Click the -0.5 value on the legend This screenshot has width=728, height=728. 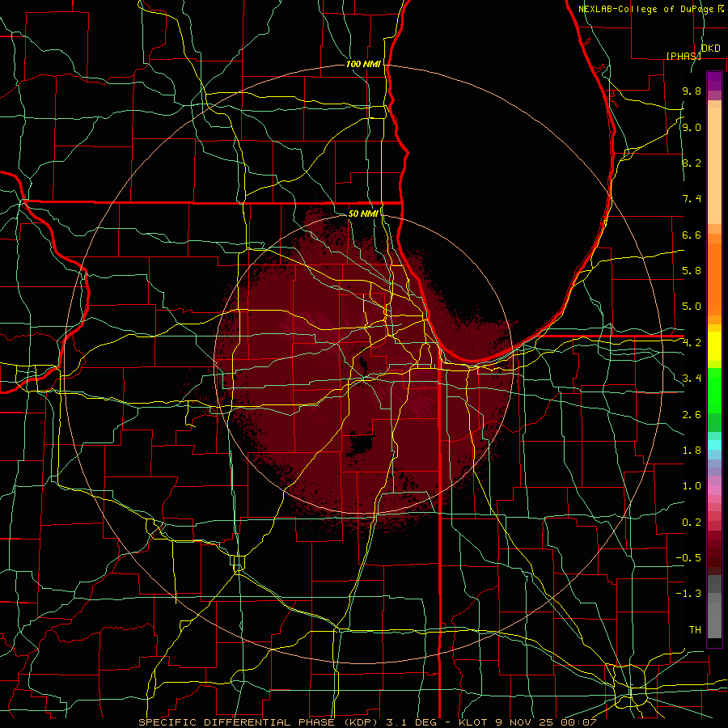pyautogui.click(x=688, y=558)
